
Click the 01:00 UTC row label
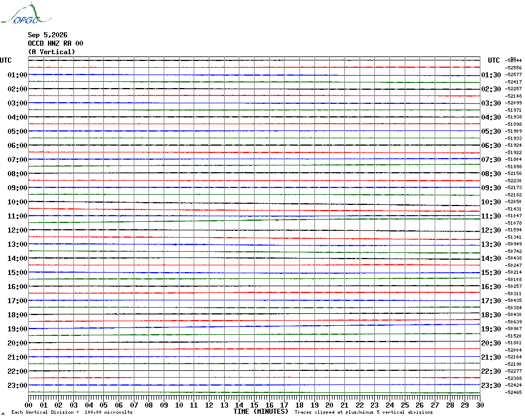pos(17,75)
